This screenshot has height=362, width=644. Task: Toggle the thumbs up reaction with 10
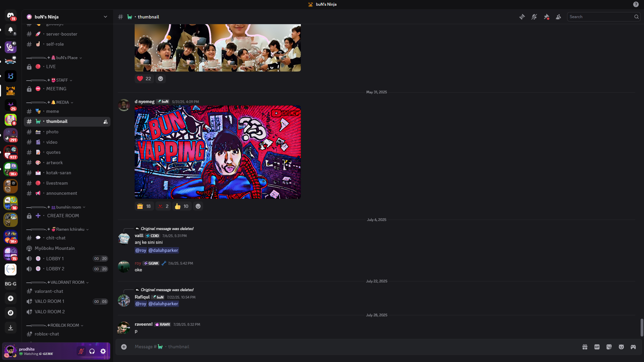pyautogui.click(x=182, y=206)
